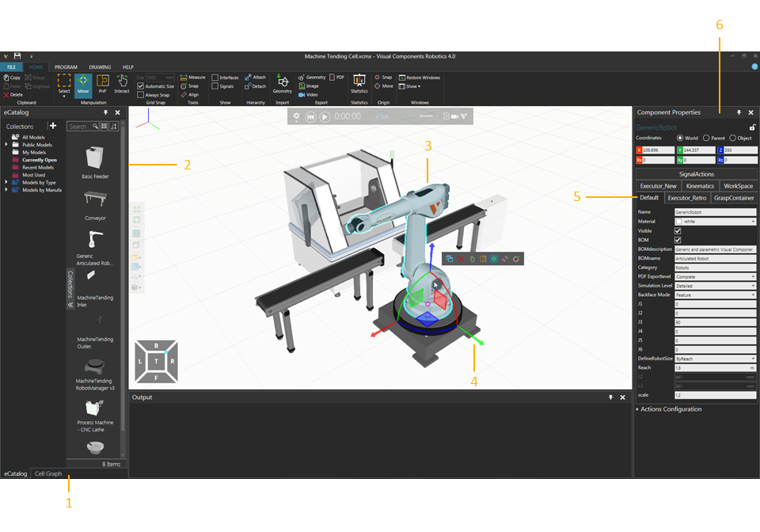
Task: Open the Statistics icon in the ribbon
Action: tap(359, 83)
